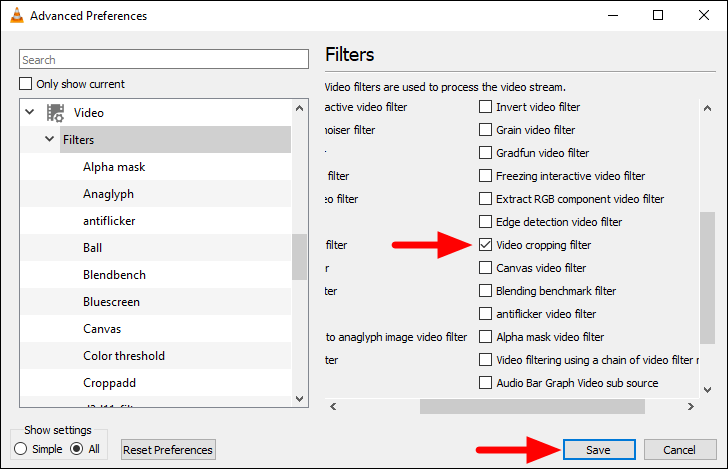The width and height of the screenshot is (728, 469).
Task: Select Bluescreen in the tree
Action: coord(111,302)
